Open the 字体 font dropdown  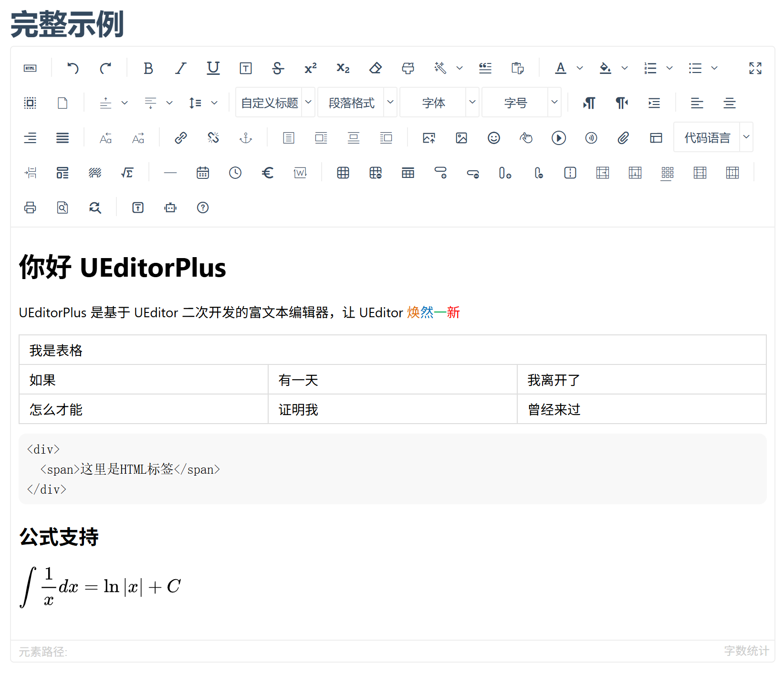439,103
